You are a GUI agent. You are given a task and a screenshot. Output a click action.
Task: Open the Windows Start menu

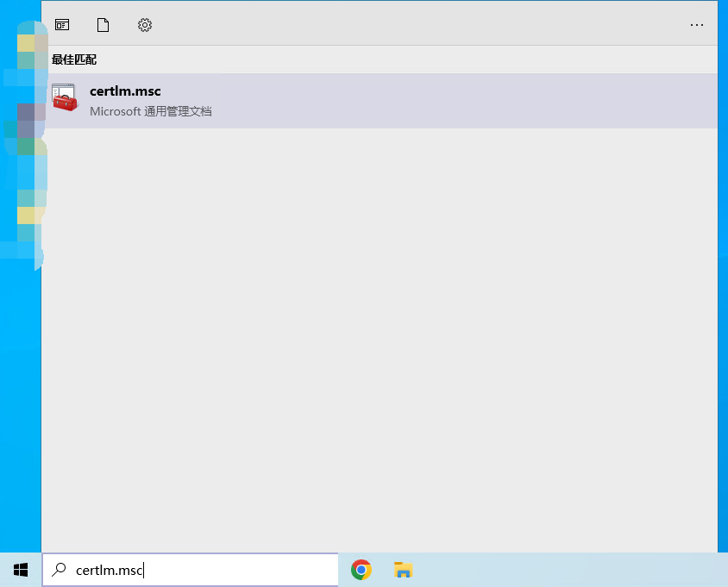coord(21,570)
